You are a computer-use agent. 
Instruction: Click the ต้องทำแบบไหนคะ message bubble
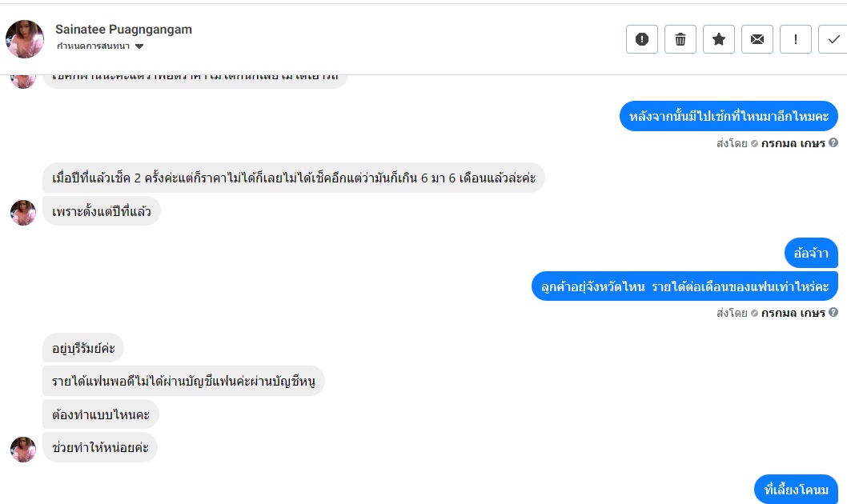[100, 414]
